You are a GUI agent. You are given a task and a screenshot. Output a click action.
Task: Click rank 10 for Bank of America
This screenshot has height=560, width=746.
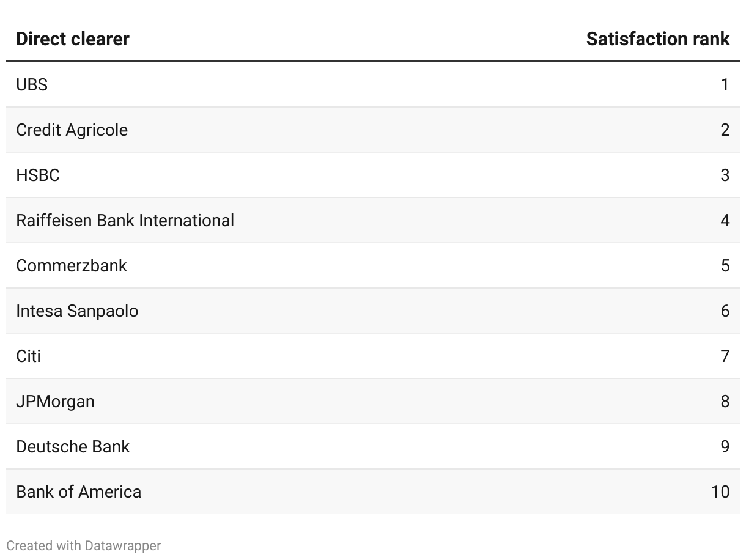point(720,492)
